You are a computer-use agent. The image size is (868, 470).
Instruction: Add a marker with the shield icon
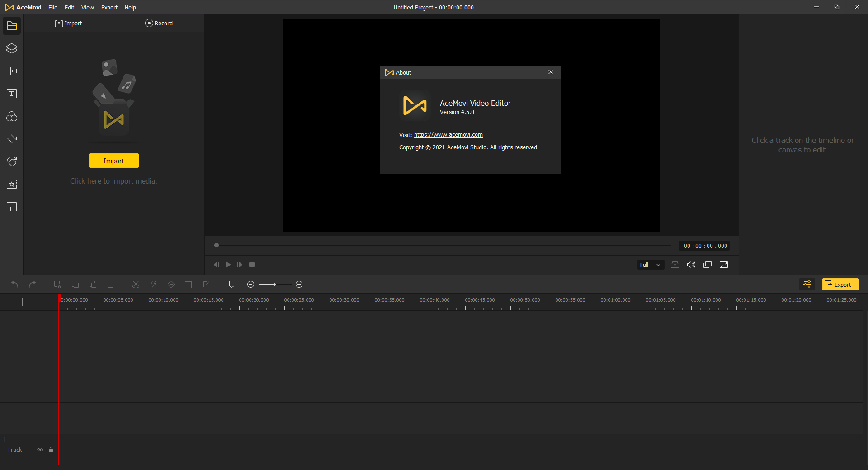(231, 284)
